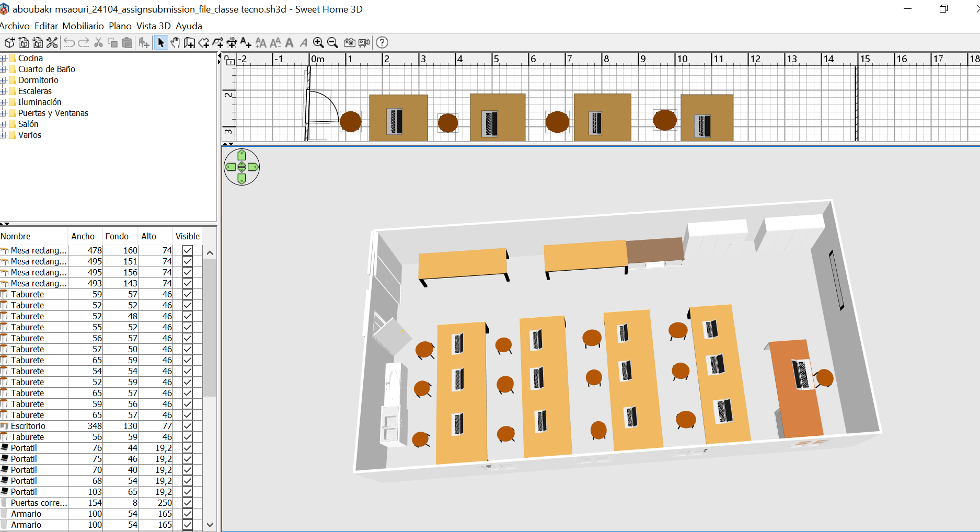Select the Pan hand tool
This screenshot has height=532, width=980.
click(x=175, y=43)
